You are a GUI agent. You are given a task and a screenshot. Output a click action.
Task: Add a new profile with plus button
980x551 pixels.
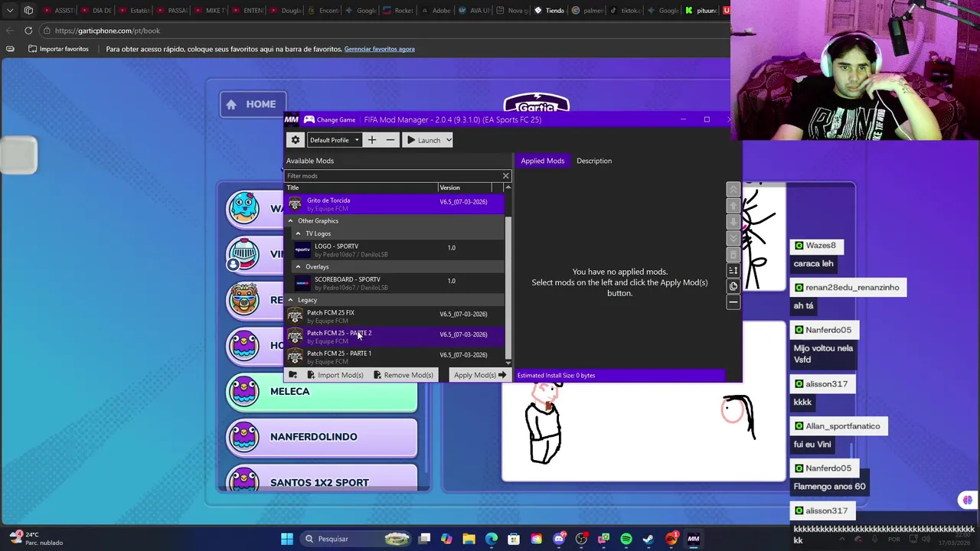tap(371, 140)
